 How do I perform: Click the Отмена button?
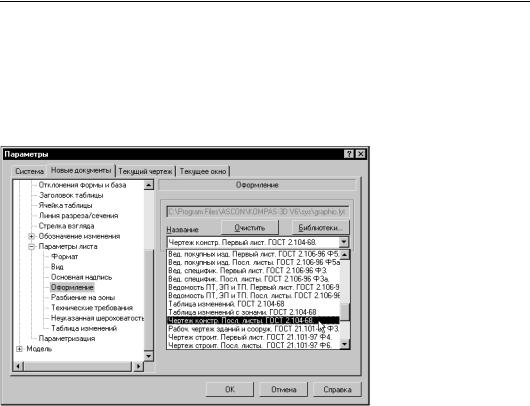coord(284,389)
